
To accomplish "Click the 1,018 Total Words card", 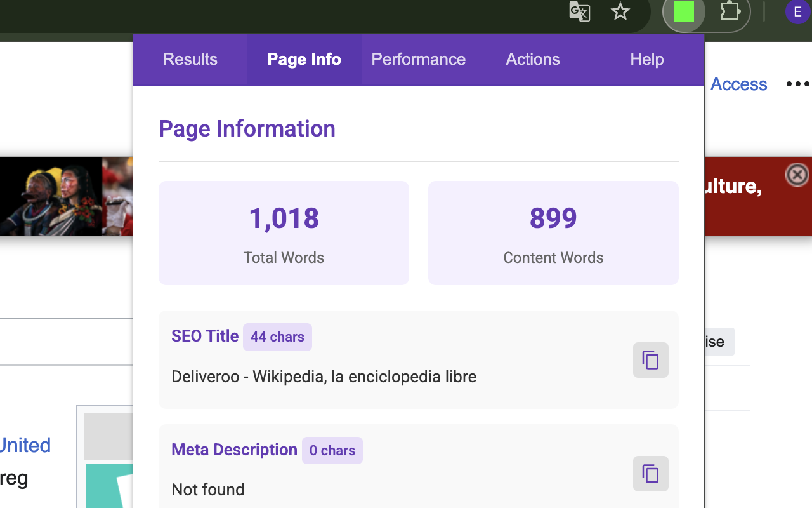I will click(x=284, y=233).
